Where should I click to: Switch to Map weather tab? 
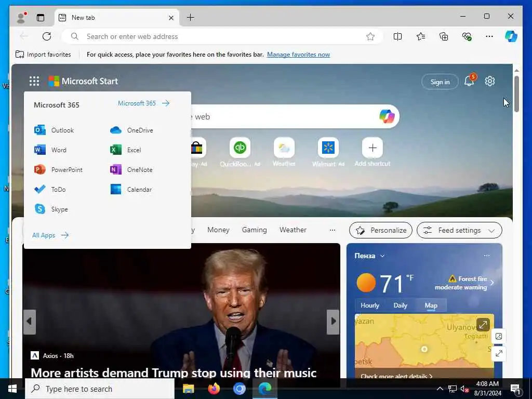pyautogui.click(x=431, y=305)
